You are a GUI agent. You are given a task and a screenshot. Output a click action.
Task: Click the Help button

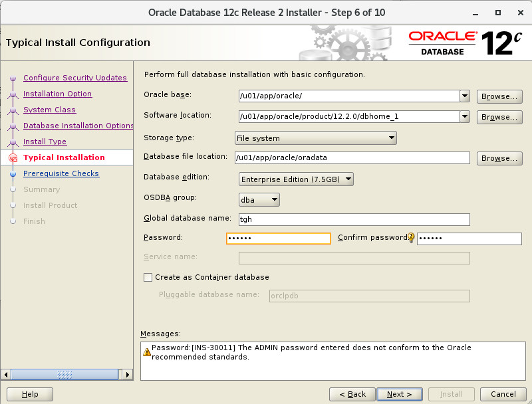point(30,394)
